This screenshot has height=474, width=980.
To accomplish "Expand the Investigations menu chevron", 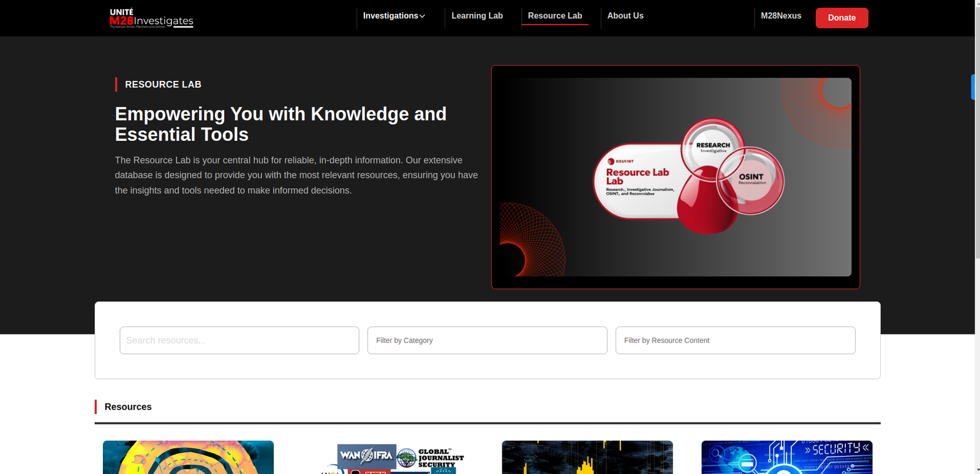I will (x=422, y=16).
